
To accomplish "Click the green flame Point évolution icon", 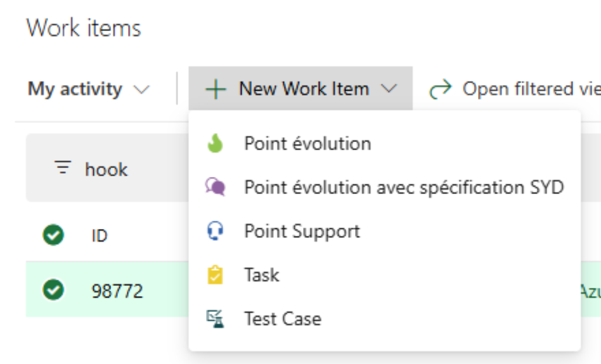I will [216, 144].
